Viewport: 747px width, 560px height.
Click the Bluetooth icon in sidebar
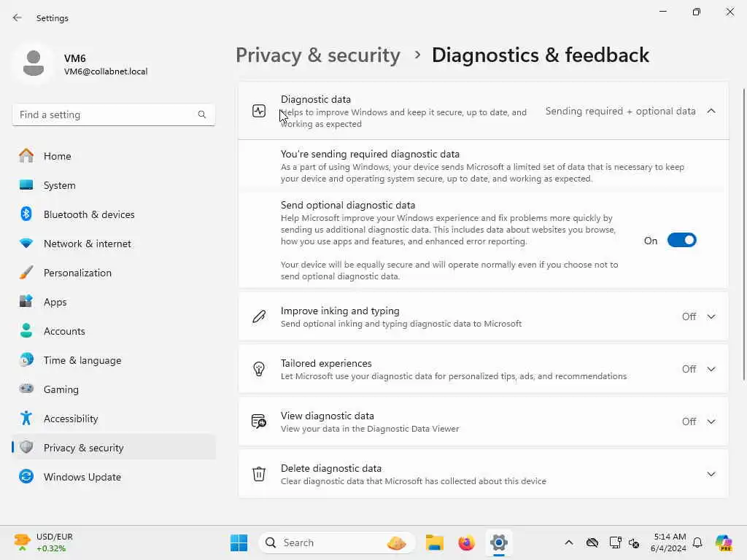[26, 214]
